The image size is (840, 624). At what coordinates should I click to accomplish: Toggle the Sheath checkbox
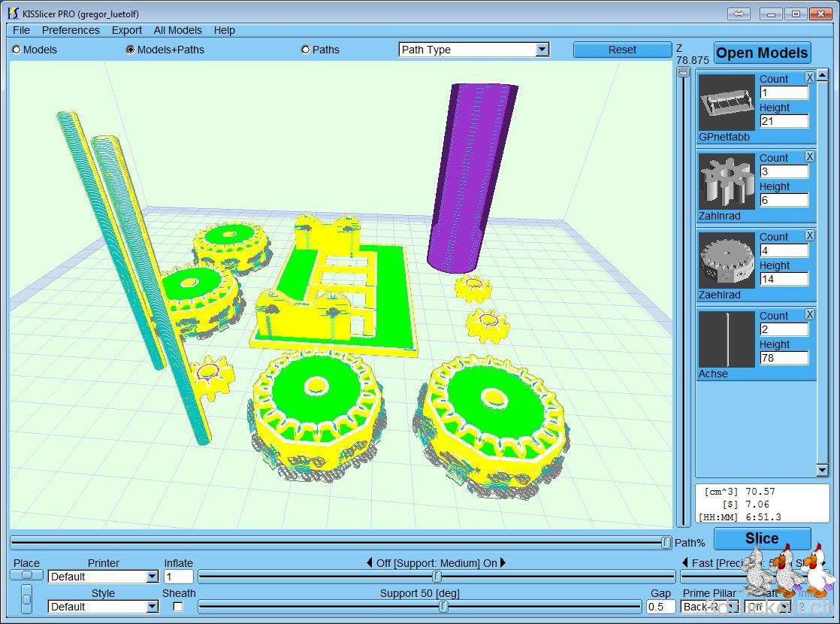coord(178,607)
